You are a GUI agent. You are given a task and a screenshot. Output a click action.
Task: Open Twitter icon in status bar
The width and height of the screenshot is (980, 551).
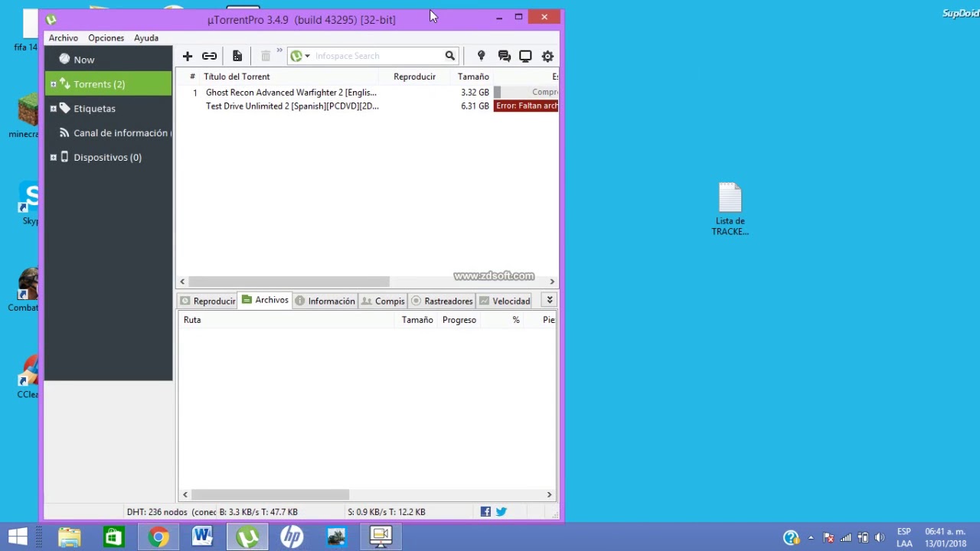501,512
